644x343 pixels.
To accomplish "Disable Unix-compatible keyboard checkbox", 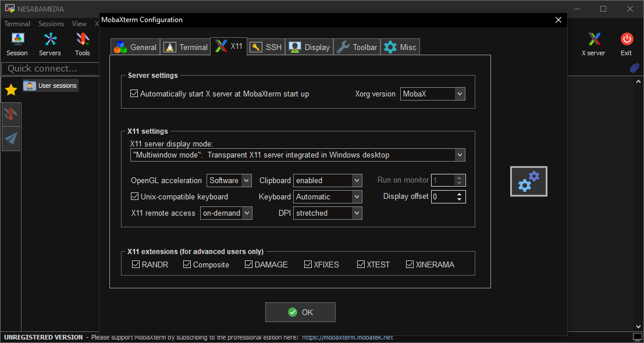I will (135, 196).
